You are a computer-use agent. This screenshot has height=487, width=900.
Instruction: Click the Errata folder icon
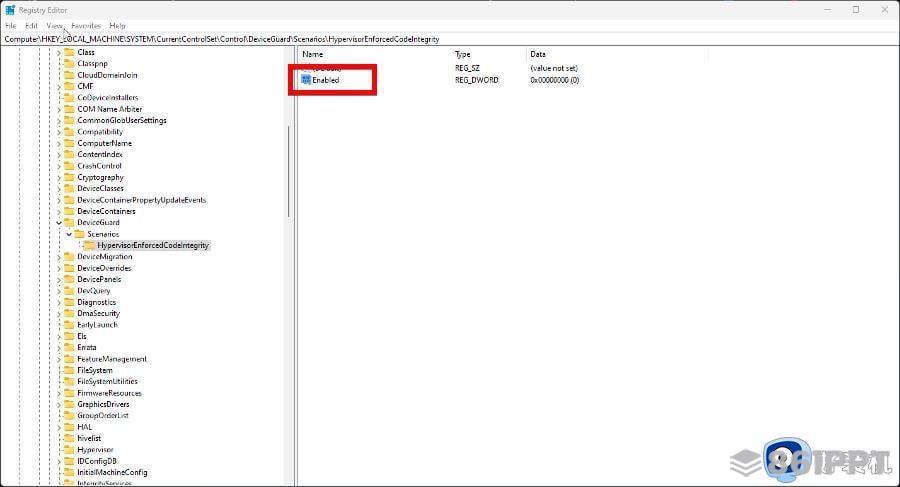[69, 347]
